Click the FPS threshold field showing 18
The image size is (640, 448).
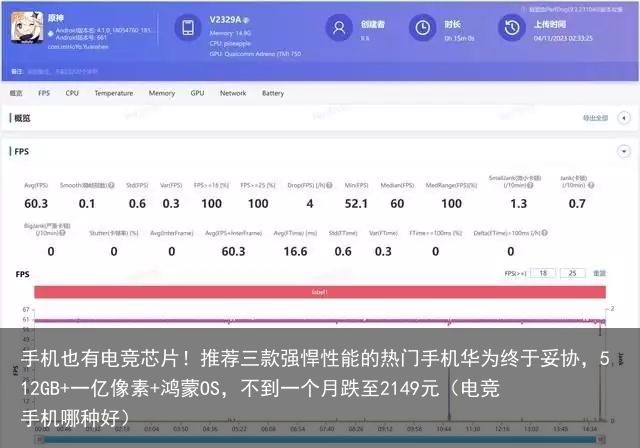click(x=543, y=273)
